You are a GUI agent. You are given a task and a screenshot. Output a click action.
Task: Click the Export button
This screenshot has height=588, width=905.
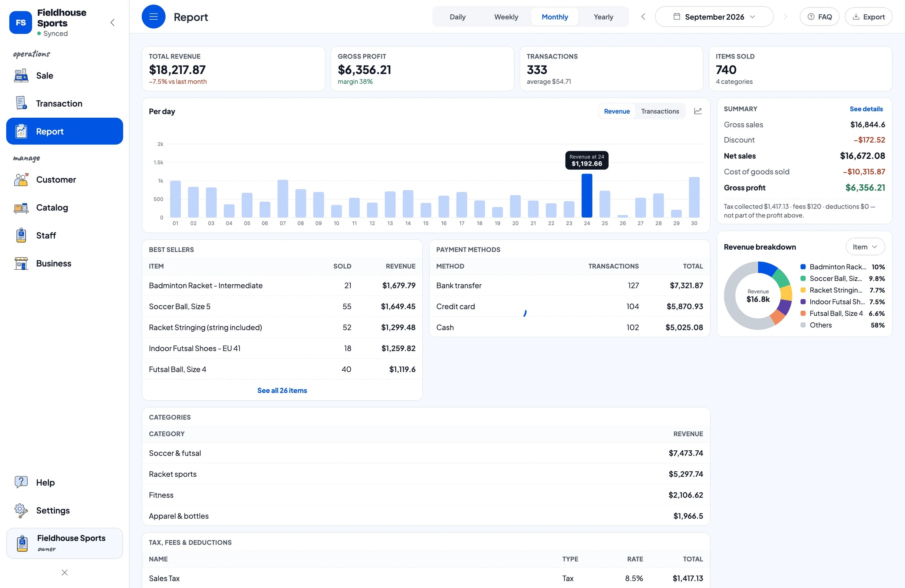pyautogui.click(x=868, y=17)
